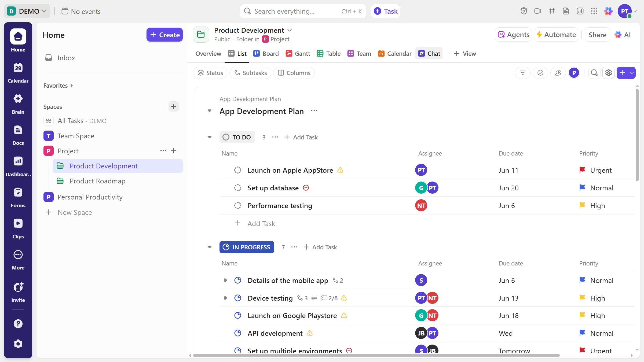Open the Gantt view
644x362 pixels.
click(x=298, y=53)
